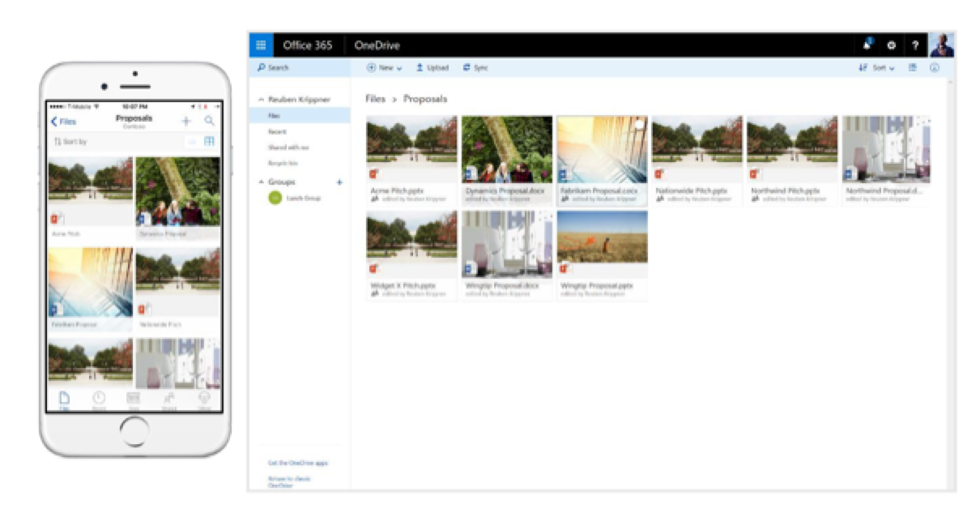Add a new group with plus icon
Screen dimensions: 980x509
(339, 182)
